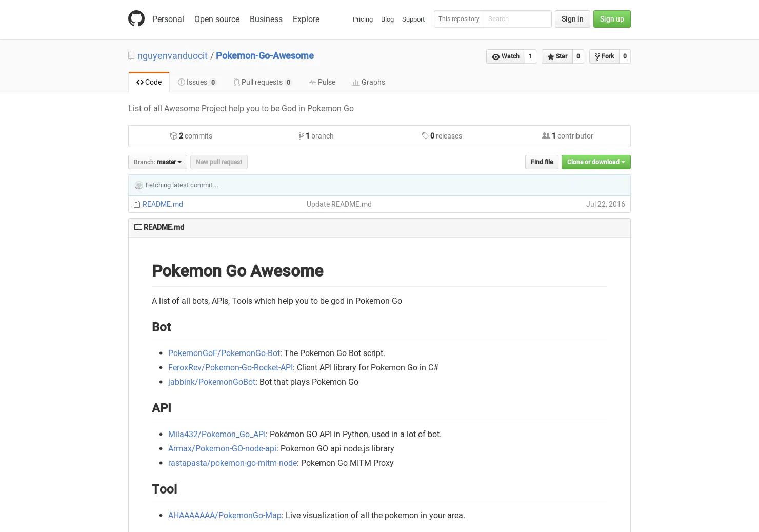759x532 pixels.
Task: Open the Blog link
Action: click(x=387, y=19)
